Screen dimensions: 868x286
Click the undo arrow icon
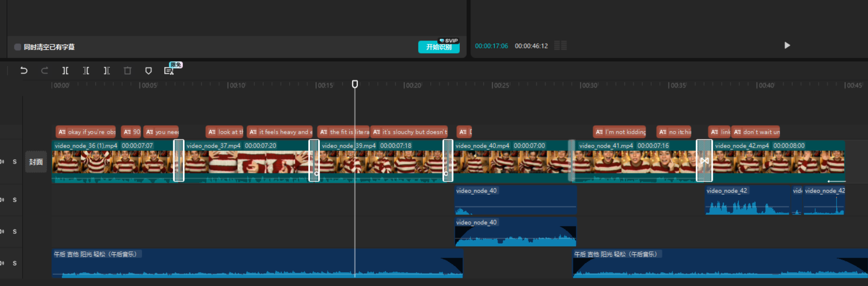point(24,71)
